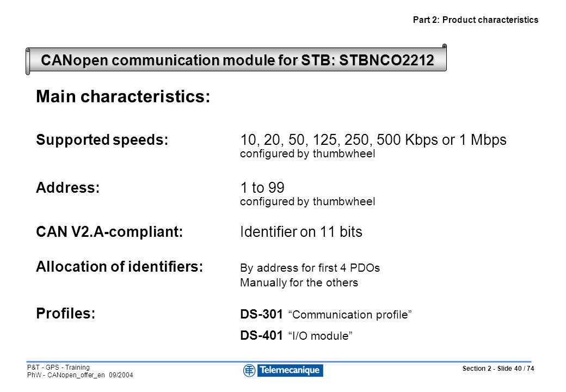Click 'By address for first 4 PDOs'
Screen dimensions: 566x392
pos(310,268)
